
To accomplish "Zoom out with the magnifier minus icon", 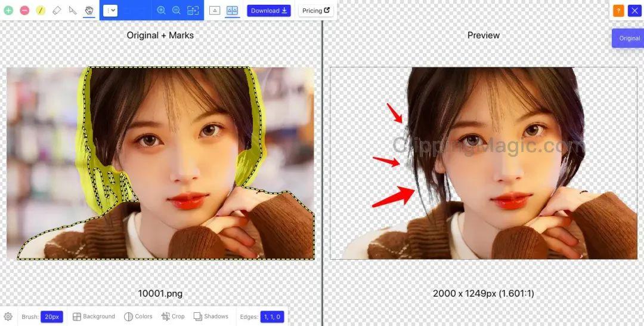I will (x=176, y=10).
